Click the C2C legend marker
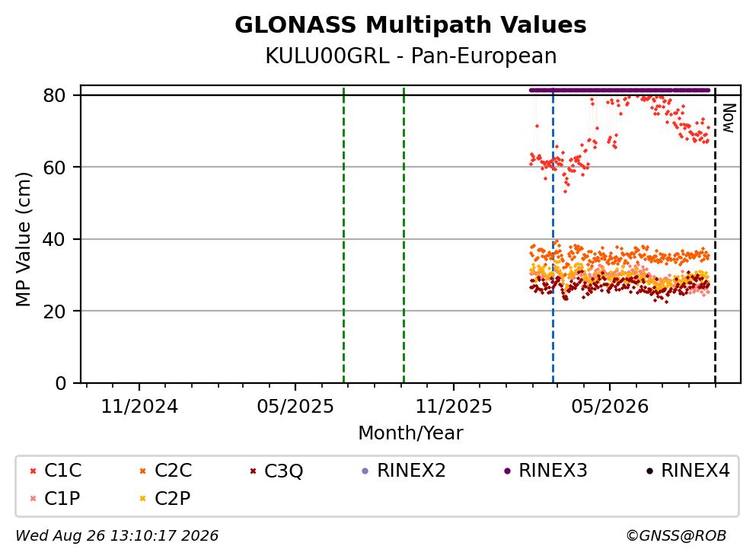The image size is (756, 559). coord(142,471)
